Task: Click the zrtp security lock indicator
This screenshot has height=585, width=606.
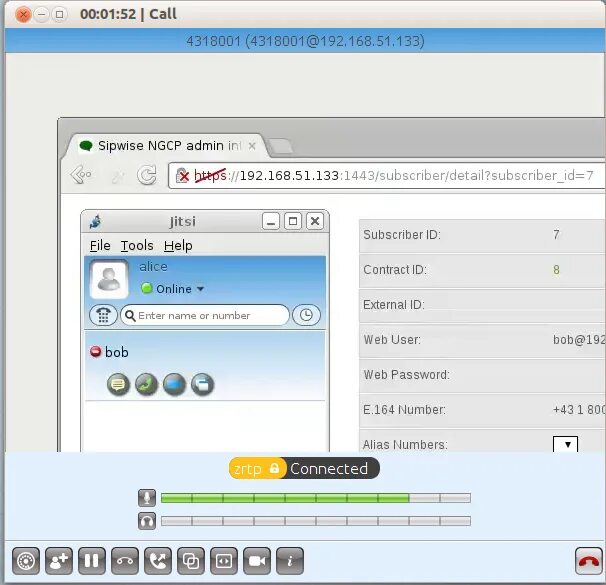Action: 257,468
